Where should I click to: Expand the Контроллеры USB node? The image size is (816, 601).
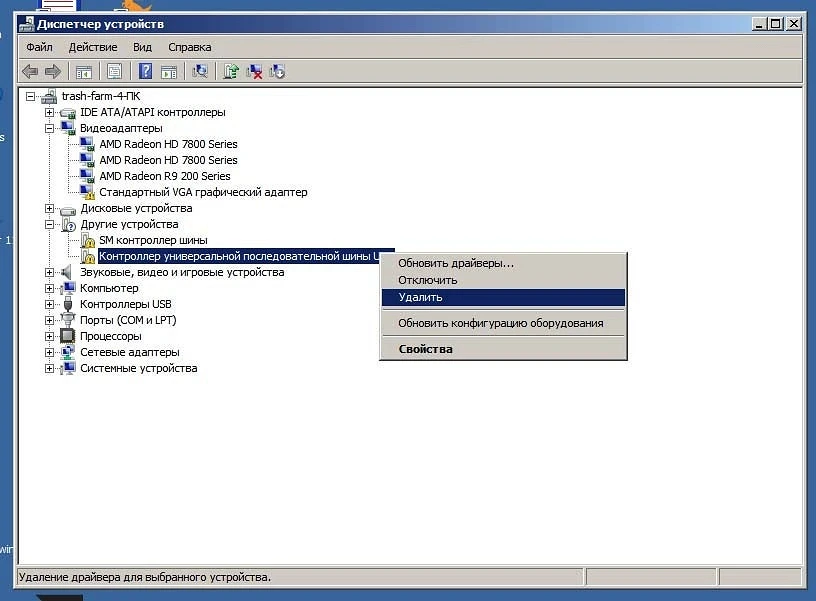pyautogui.click(x=49, y=304)
